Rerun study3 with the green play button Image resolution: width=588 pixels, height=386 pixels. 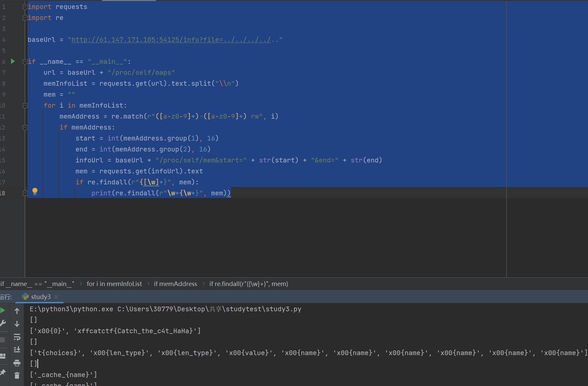(x=2, y=311)
